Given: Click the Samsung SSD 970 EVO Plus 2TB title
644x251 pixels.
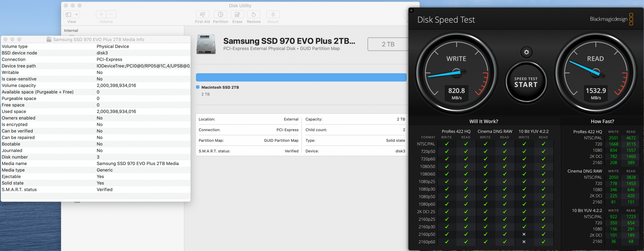Looking at the screenshot, I should 289,41.
